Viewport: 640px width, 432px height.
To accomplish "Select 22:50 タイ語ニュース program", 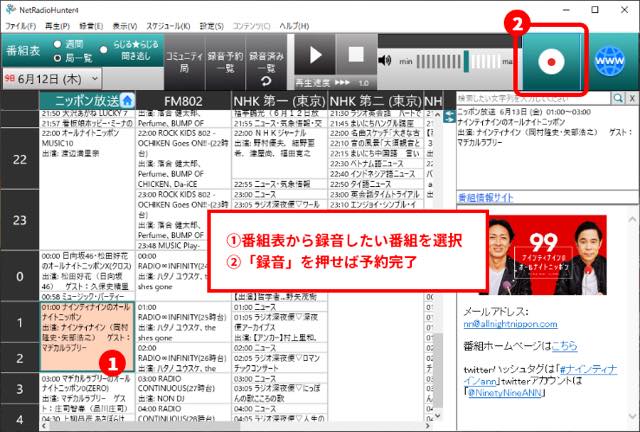I will click(x=376, y=184).
